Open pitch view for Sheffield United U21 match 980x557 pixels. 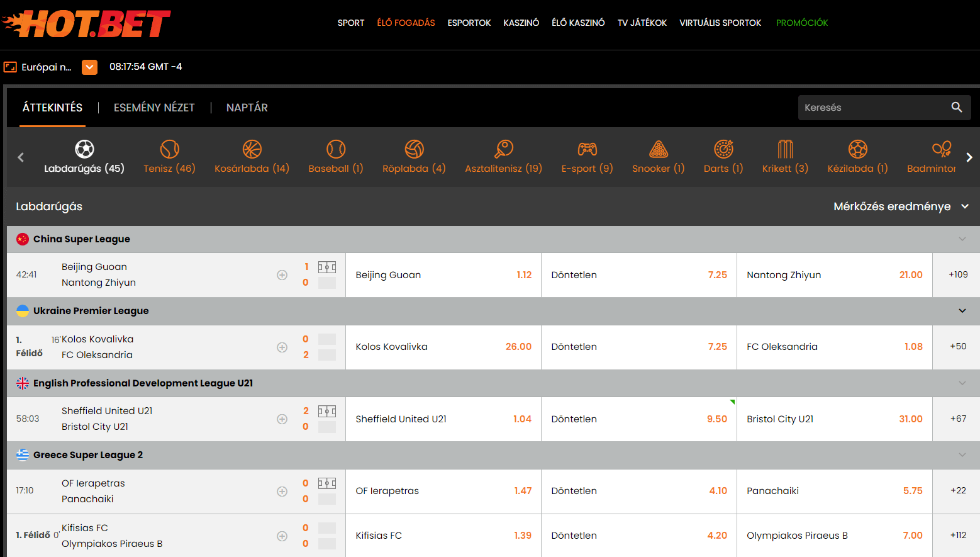(x=327, y=411)
